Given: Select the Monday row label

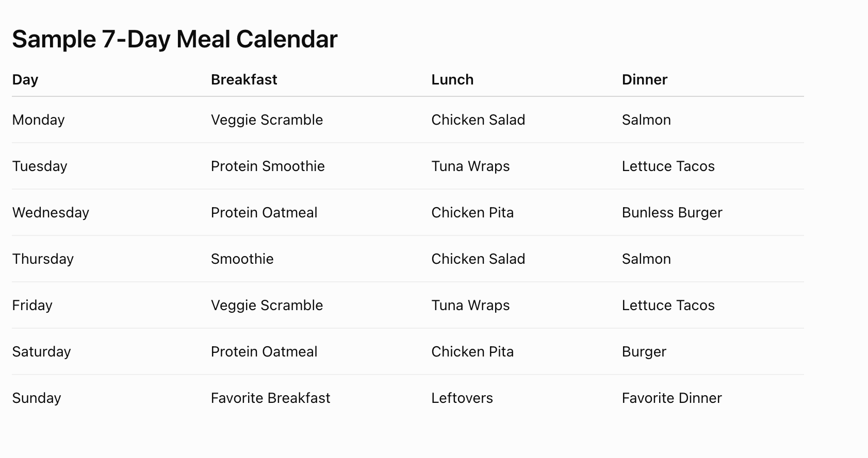Looking at the screenshot, I should (39, 120).
